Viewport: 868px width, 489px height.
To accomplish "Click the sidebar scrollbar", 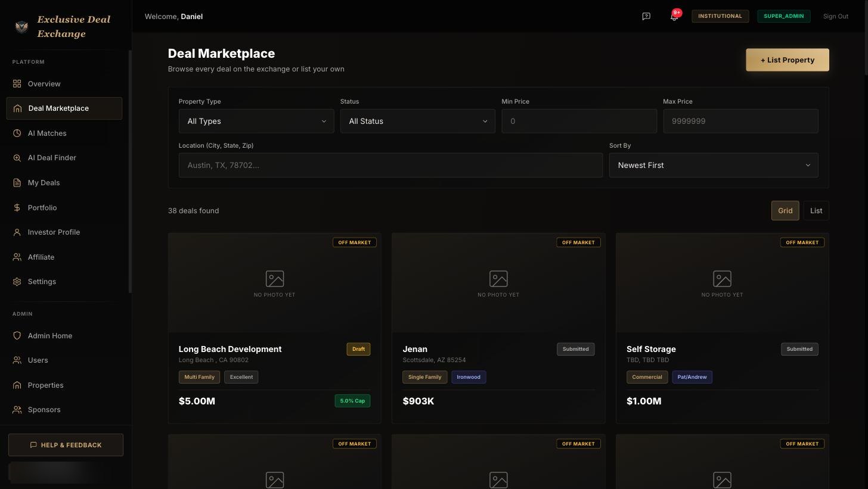I will click(130, 172).
